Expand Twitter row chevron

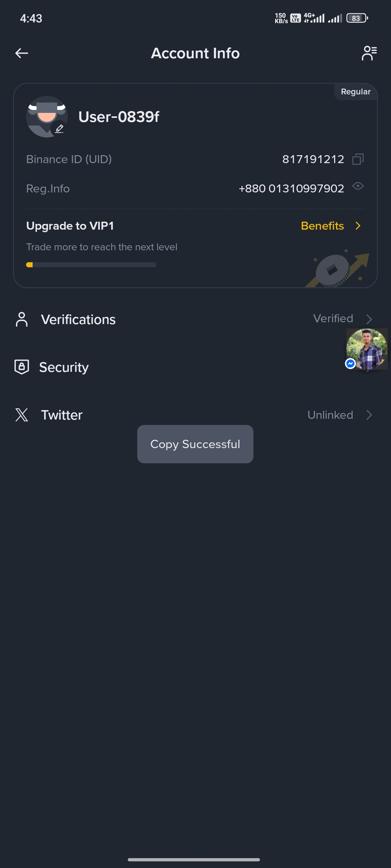pyautogui.click(x=369, y=415)
